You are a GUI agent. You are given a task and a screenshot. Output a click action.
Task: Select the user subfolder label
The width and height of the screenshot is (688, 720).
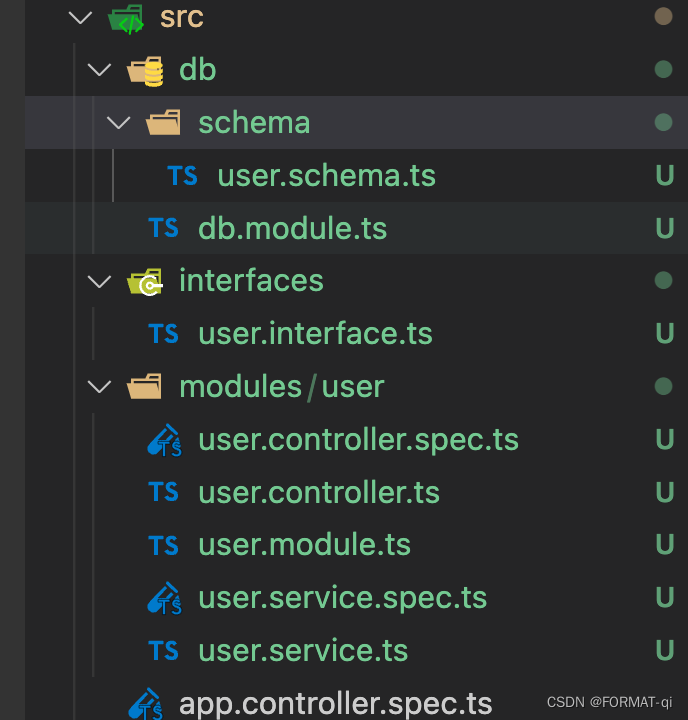point(353,387)
